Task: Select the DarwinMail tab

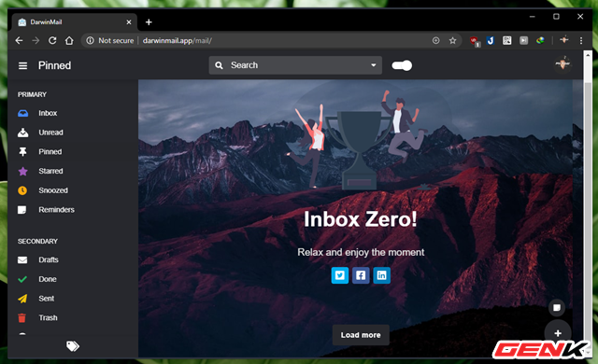Action: pyautogui.click(x=75, y=22)
